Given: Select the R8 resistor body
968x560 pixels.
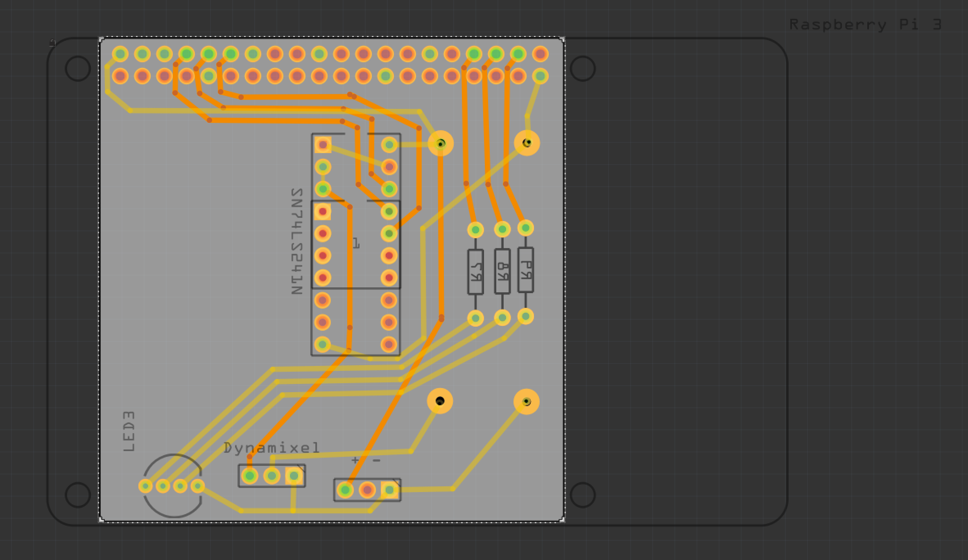Looking at the screenshot, I should 502,271.
